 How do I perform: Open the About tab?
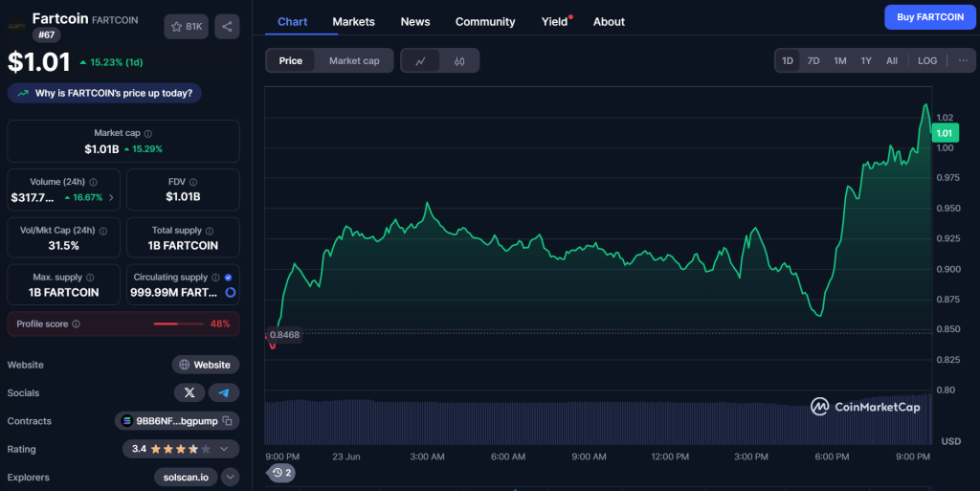(x=609, y=22)
